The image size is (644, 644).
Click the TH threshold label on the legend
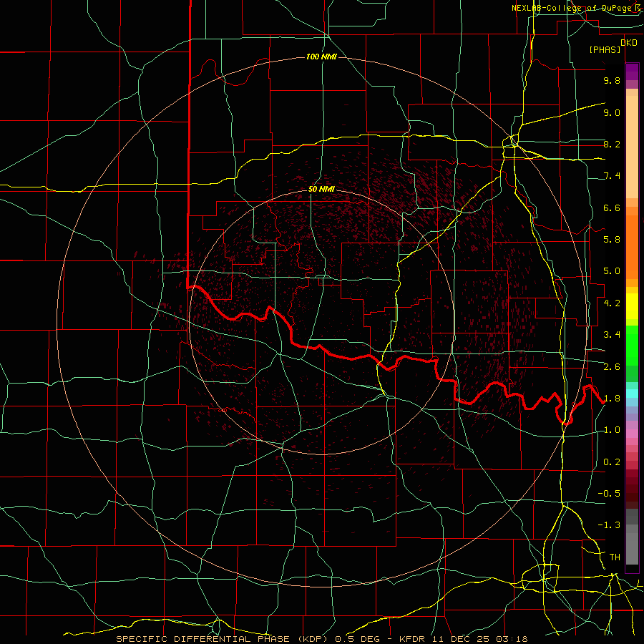coord(615,557)
